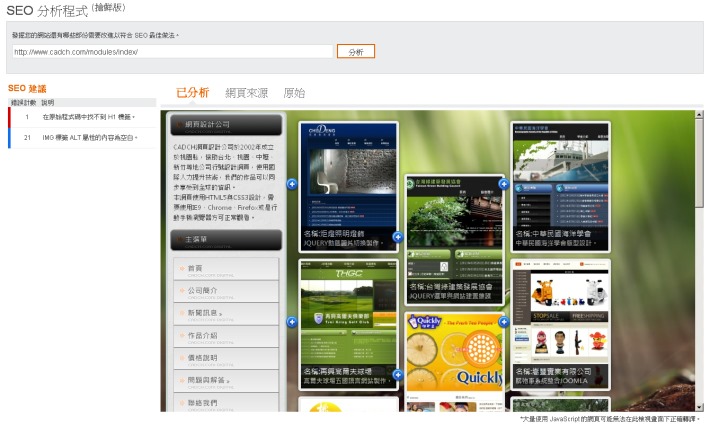Open the 網頁來源 tab
The height and width of the screenshot is (430, 710).
click(x=246, y=93)
